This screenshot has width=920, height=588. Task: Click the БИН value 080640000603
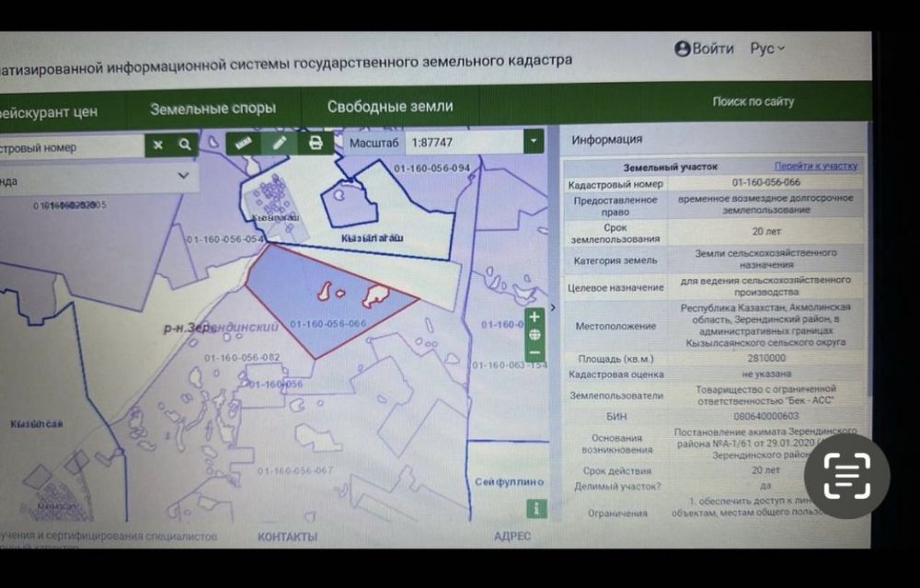pos(765,416)
